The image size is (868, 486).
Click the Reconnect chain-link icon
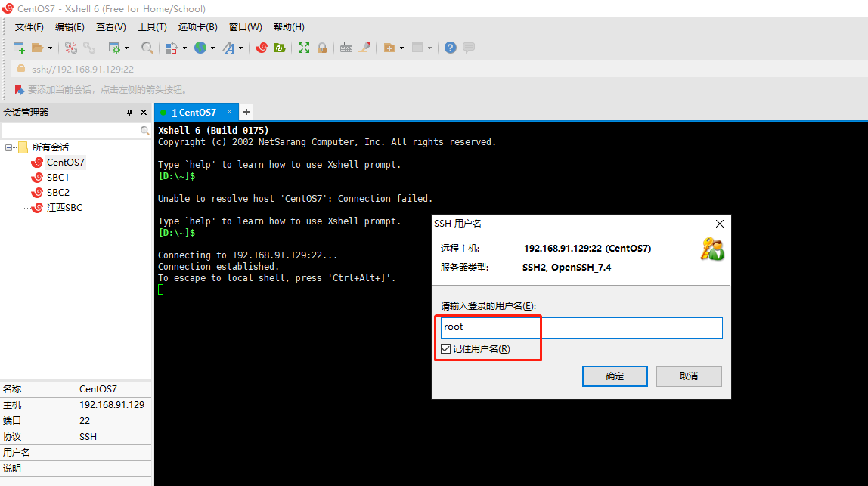89,48
